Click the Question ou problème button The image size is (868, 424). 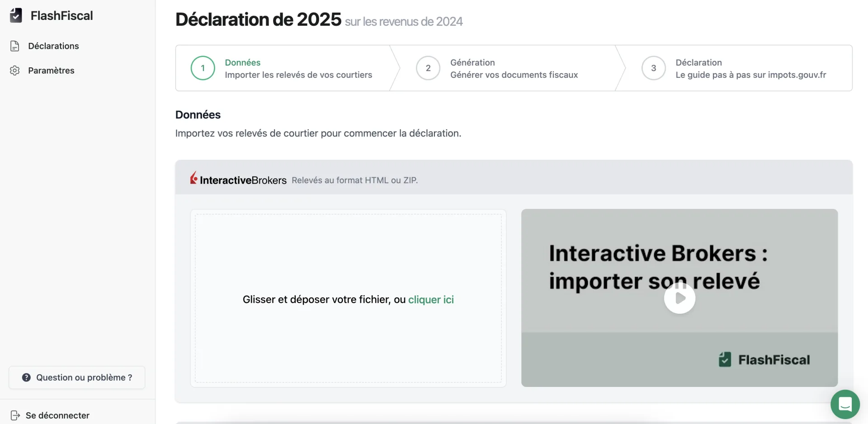pyautogui.click(x=77, y=377)
